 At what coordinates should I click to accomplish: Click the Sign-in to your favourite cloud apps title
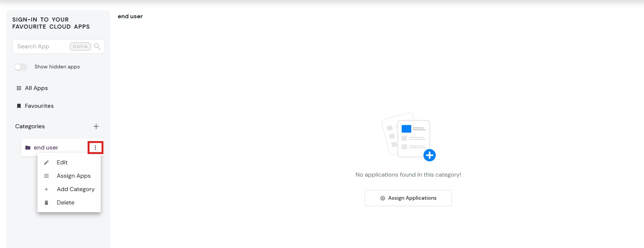click(51, 23)
